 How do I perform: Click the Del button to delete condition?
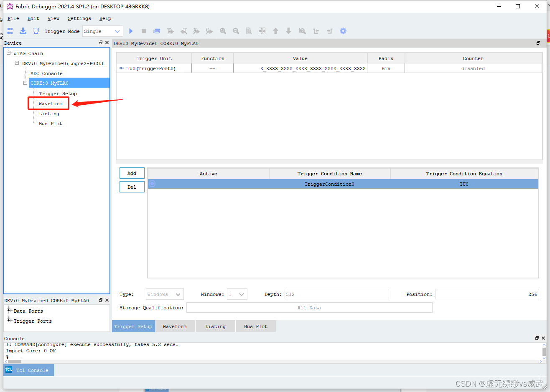[x=132, y=187]
